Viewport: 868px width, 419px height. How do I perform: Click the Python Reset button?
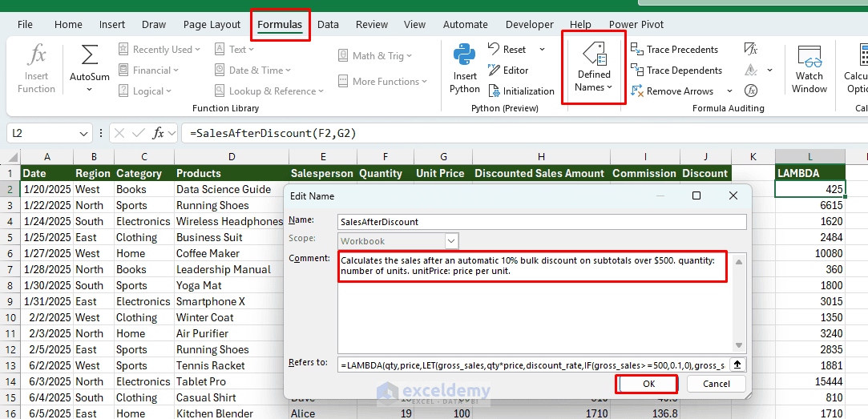tap(507, 49)
